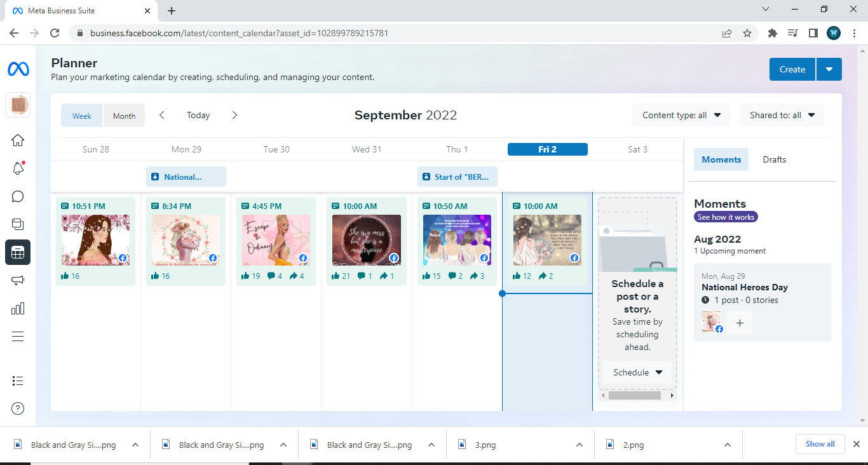Open the Friday 10:00 AM post thumbnail
868x465 pixels.
[548, 240]
